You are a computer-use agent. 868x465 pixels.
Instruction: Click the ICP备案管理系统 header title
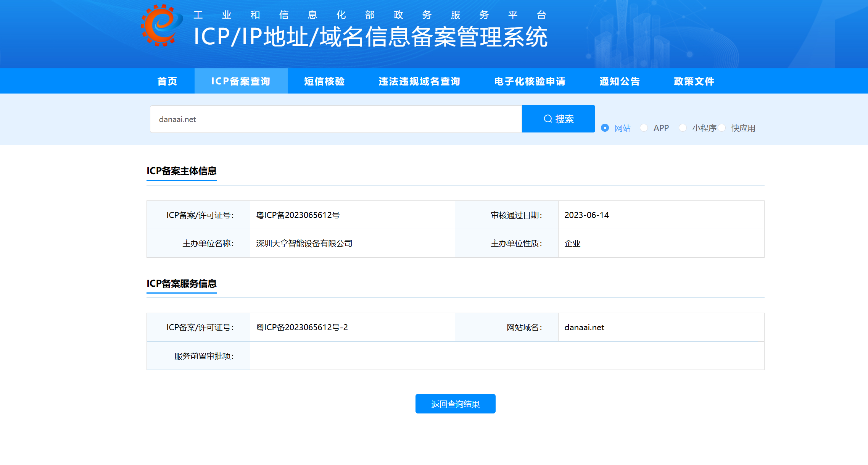pos(370,37)
